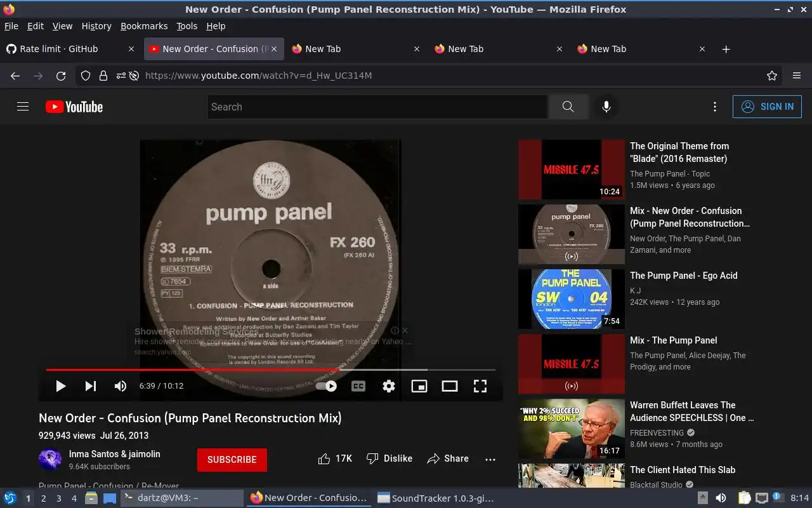812x508 pixels.
Task: Seek on the red video progress bar
Action: (270, 370)
